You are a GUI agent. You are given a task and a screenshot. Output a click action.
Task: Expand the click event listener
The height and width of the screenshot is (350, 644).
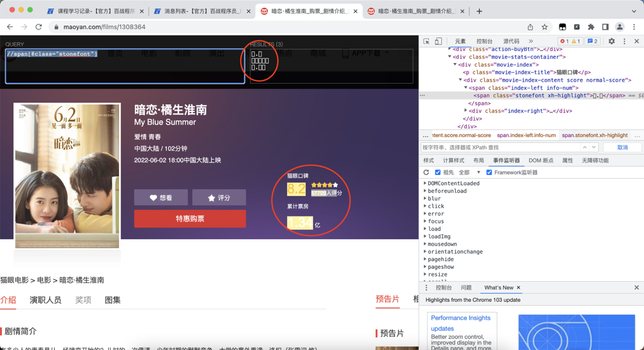425,206
